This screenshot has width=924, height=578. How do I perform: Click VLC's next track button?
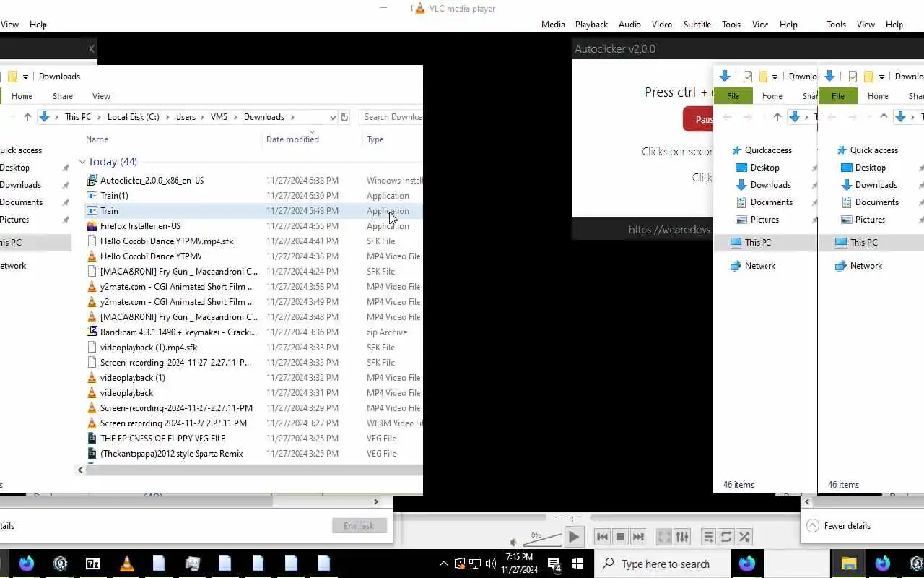pyautogui.click(x=638, y=537)
